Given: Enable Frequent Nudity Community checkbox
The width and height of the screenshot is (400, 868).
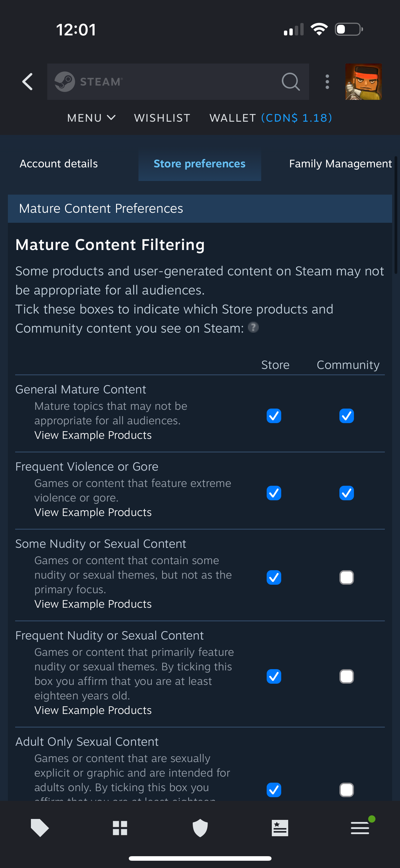Looking at the screenshot, I should [x=346, y=676].
